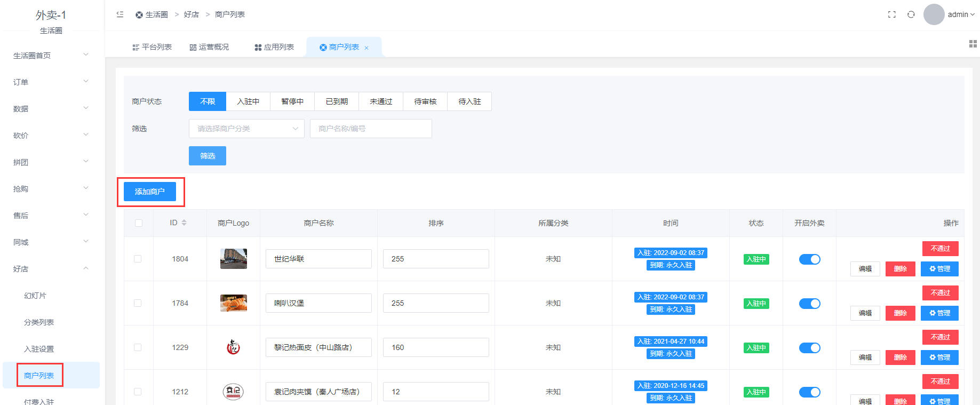Click the admin avatar picture
Screen dimensions: 980x405
(934, 14)
